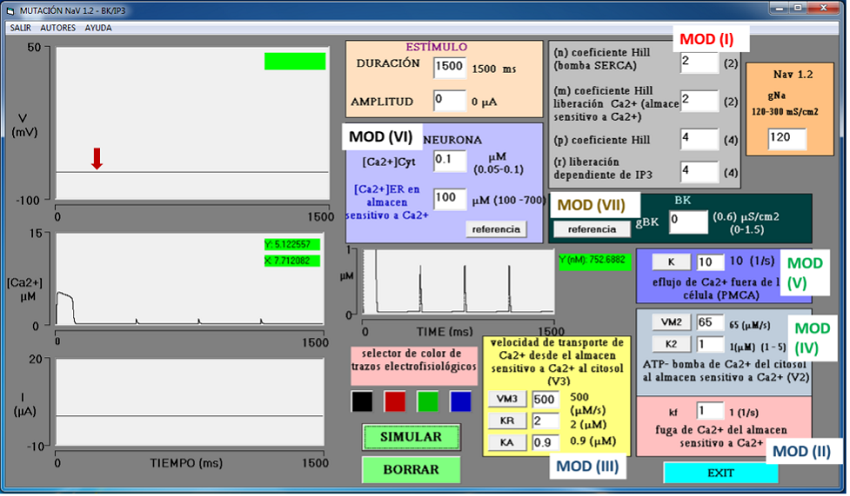Click the referencia button in BK panel

[x=591, y=229]
